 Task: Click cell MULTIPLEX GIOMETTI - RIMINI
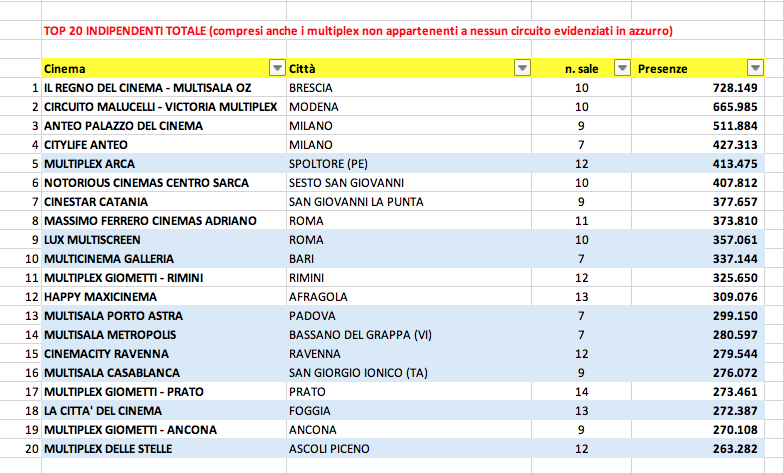(164, 278)
